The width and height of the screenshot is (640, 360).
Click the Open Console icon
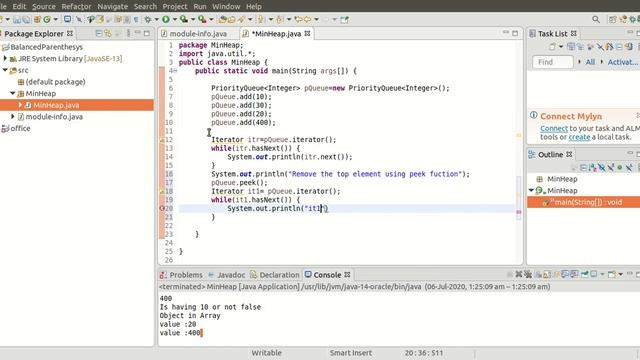611,274
